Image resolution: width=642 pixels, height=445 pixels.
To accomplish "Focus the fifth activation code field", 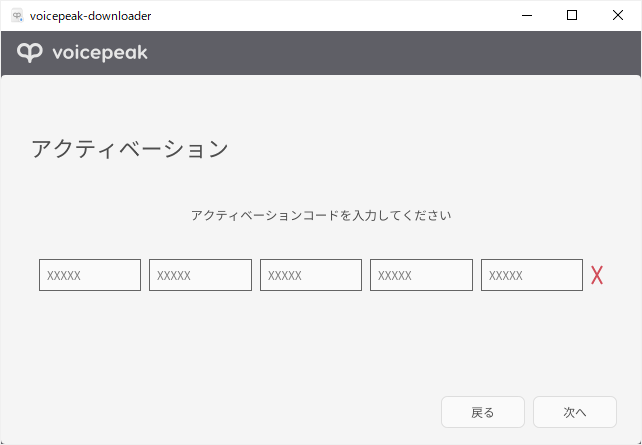I will (532, 275).
